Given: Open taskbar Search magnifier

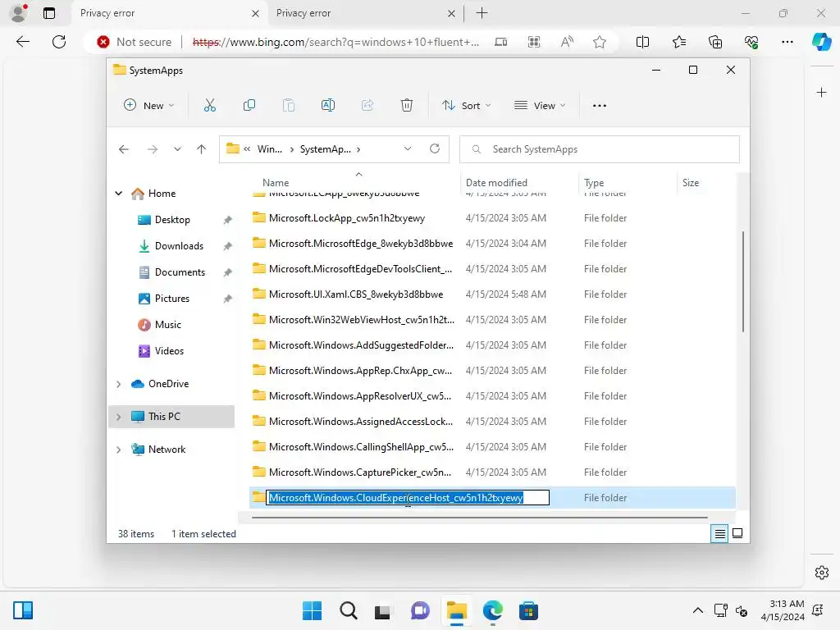Looking at the screenshot, I should pos(348,610).
